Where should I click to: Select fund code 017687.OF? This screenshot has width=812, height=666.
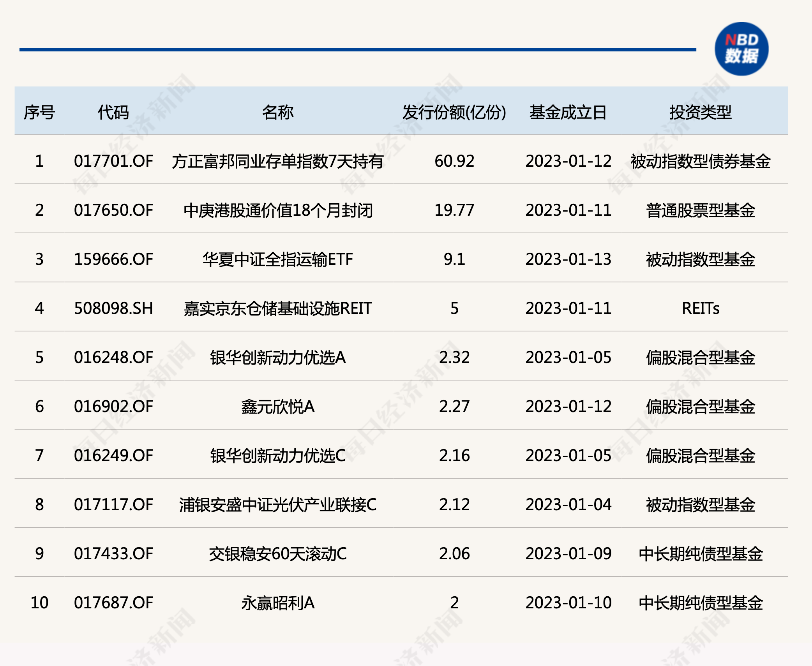[113, 603]
